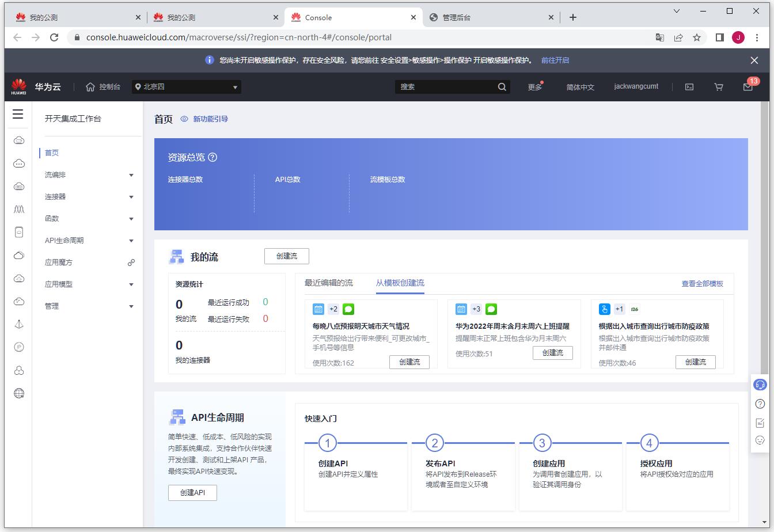Go to 控制台 console home
774x532 pixels.
point(103,87)
